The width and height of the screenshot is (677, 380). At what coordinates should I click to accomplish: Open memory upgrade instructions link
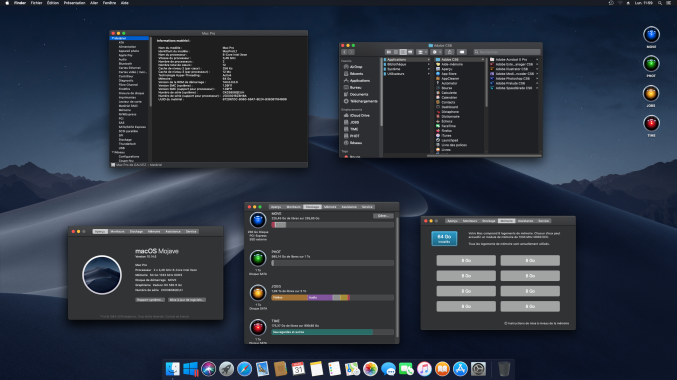tap(537, 323)
